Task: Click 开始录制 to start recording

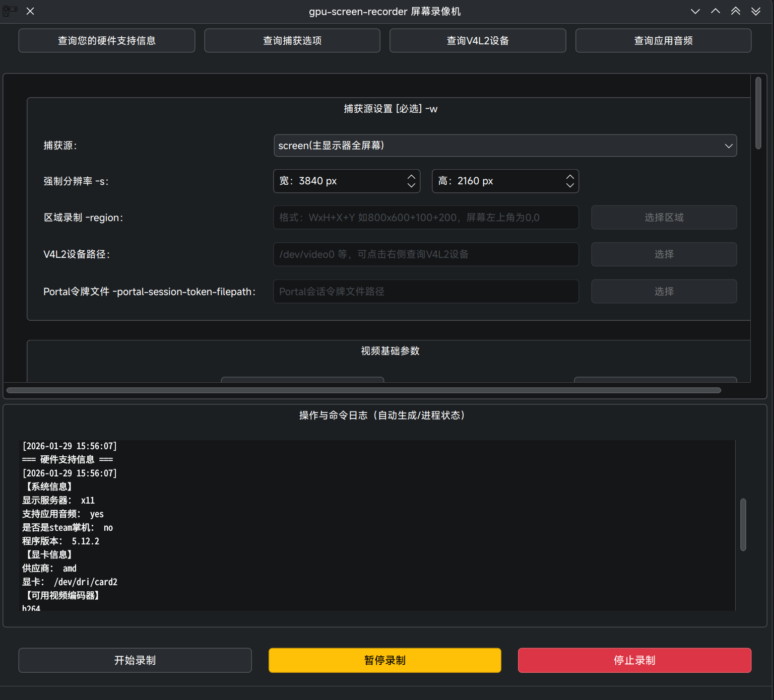Action: pos(135,660)
